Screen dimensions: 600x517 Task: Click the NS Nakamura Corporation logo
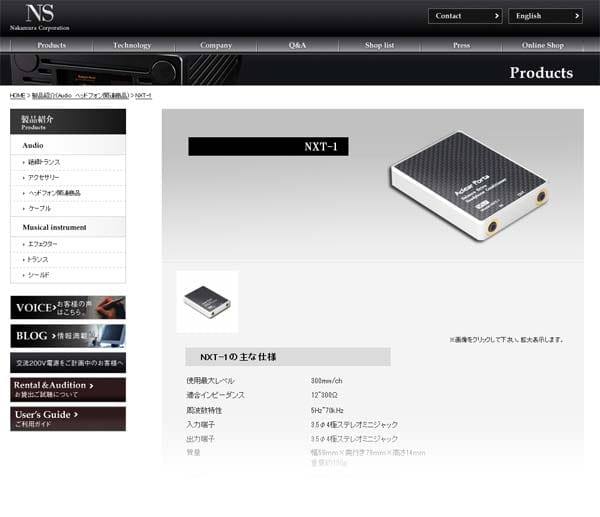pyautogui.click(x=40, y=17)
